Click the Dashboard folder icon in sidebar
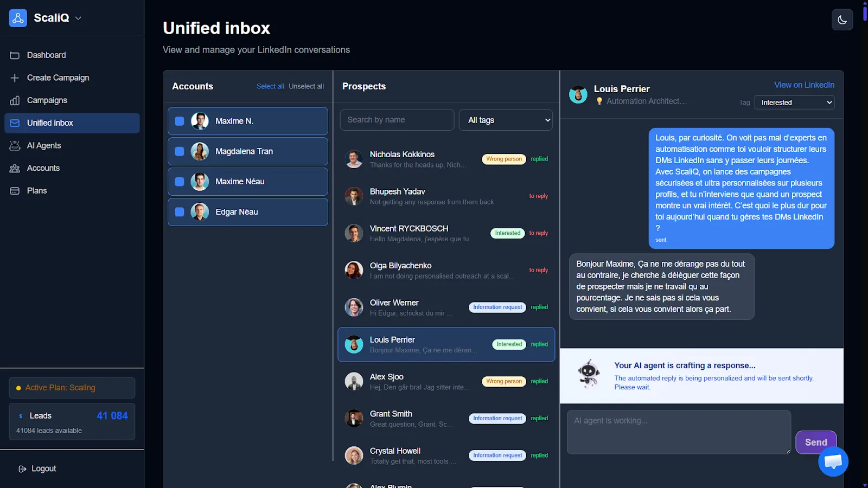The image size is (868, 488). pyautogui.click(x=15, y=55)
